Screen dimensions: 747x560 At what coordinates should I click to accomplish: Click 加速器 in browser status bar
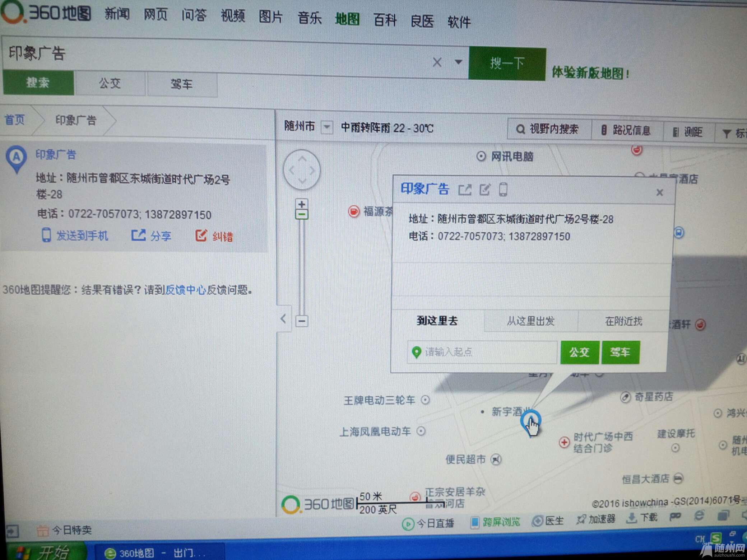tap(596, 519)
